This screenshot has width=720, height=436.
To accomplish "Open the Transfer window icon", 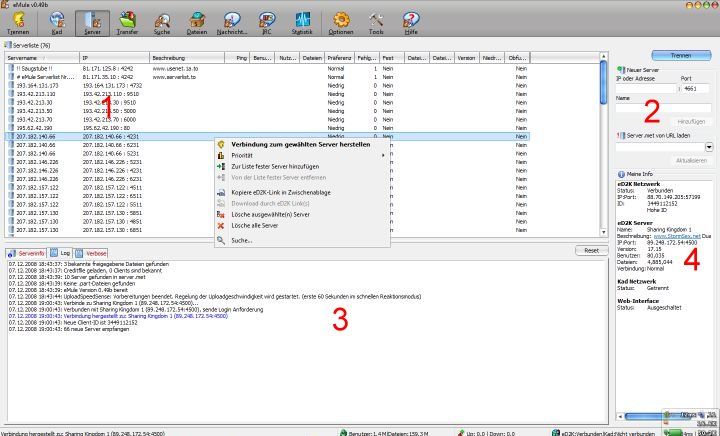I will (127, 20).
